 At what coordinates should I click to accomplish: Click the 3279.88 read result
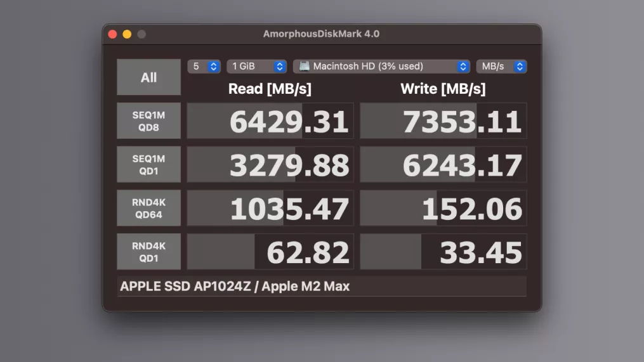270,165
